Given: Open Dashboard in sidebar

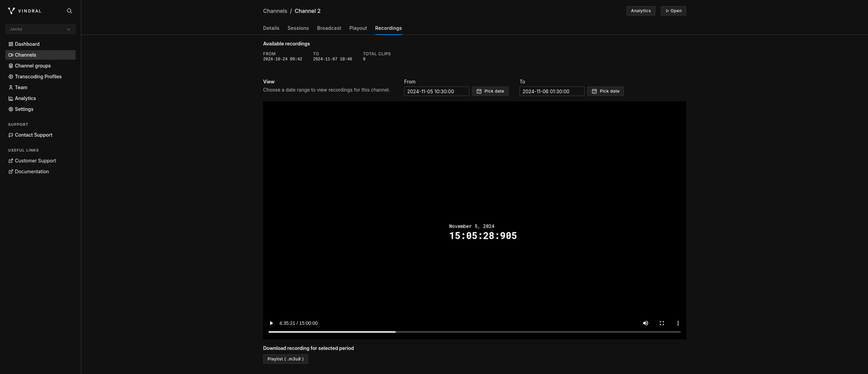Looking at the screenshot, I should pos(40,44).
